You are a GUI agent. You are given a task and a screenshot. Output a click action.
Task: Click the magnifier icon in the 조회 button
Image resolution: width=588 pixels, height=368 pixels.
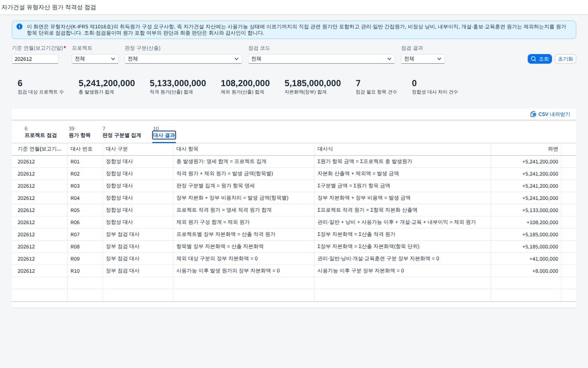pos(533,59)
